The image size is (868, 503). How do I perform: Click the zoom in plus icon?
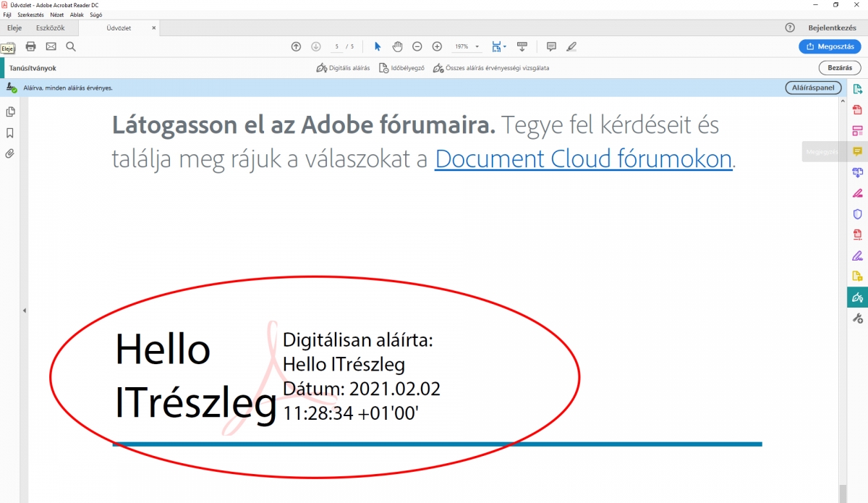[x=437, y=46]
